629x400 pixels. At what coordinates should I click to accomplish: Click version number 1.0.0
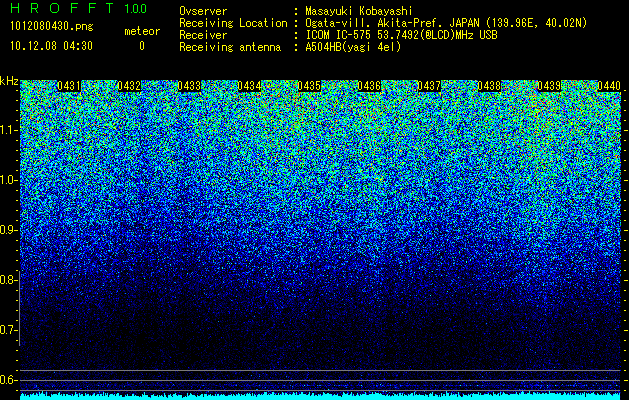click(135, 9)
